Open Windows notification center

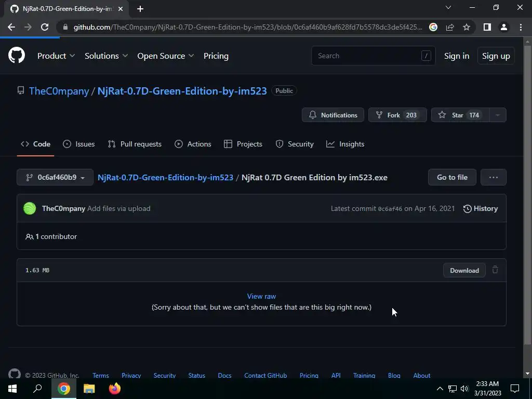[515, 389]
